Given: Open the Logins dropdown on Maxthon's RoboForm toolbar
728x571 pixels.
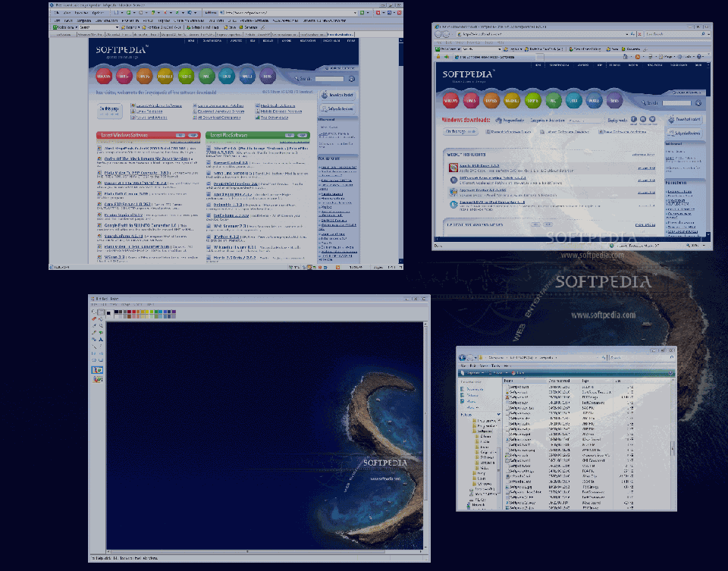Looking at the screenshot, I should 138,27.
